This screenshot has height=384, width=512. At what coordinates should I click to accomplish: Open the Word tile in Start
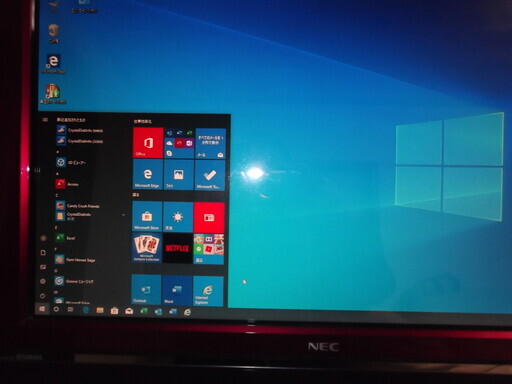coord(177,290)
